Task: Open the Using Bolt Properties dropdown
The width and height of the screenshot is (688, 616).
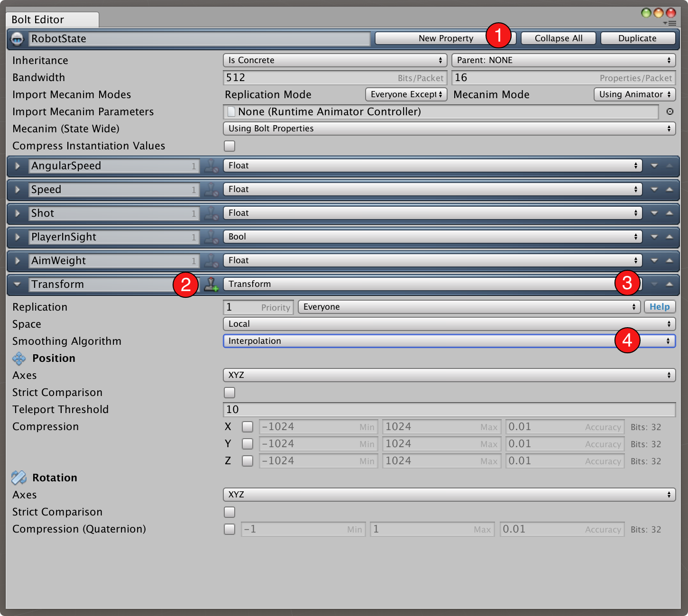Action: click(449, 129)
